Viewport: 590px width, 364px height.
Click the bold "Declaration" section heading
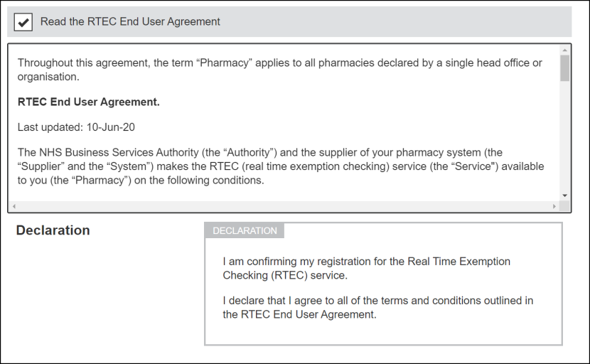coord(53,230)
